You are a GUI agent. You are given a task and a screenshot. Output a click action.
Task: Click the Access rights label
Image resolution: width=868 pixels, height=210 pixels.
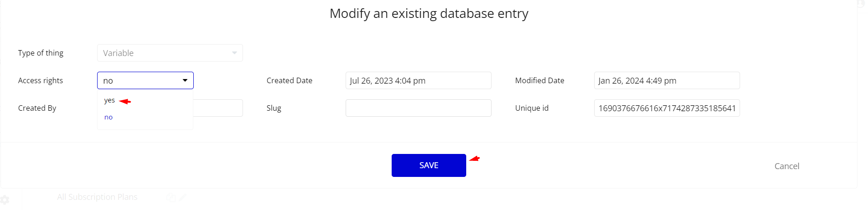coord(41,80)
